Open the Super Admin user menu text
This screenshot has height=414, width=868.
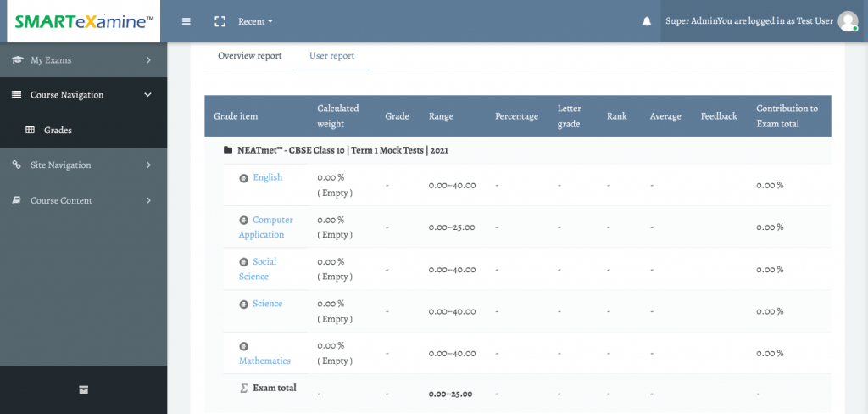pos(749,21)
